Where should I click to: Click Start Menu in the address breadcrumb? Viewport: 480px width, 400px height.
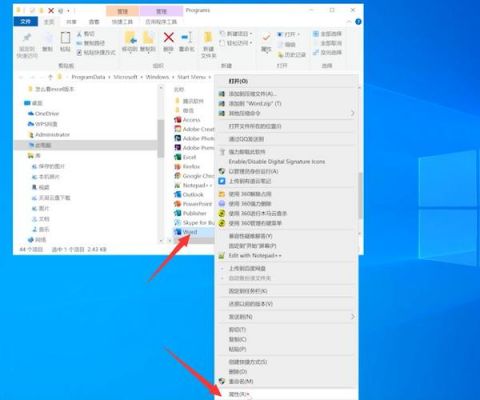pyautogui.click(x=191, y=77)
